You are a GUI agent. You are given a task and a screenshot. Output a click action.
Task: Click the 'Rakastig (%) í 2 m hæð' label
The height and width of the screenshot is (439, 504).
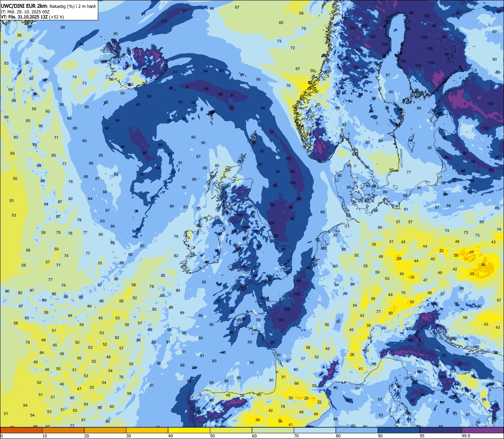pyautogui.click(x=72, y=6)
